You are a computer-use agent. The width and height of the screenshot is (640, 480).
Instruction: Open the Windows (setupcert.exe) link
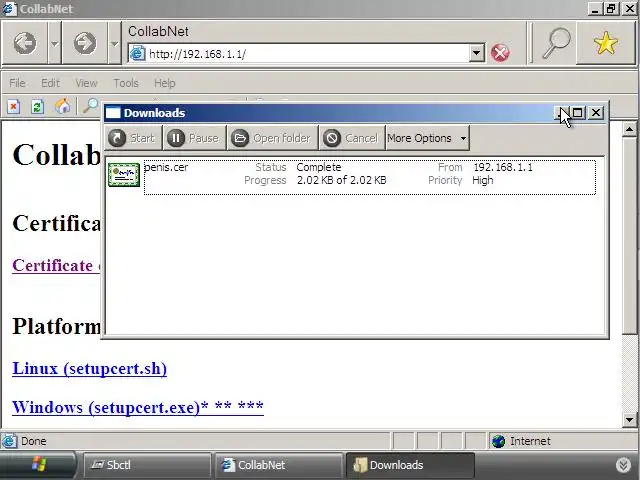coord(138,407)
